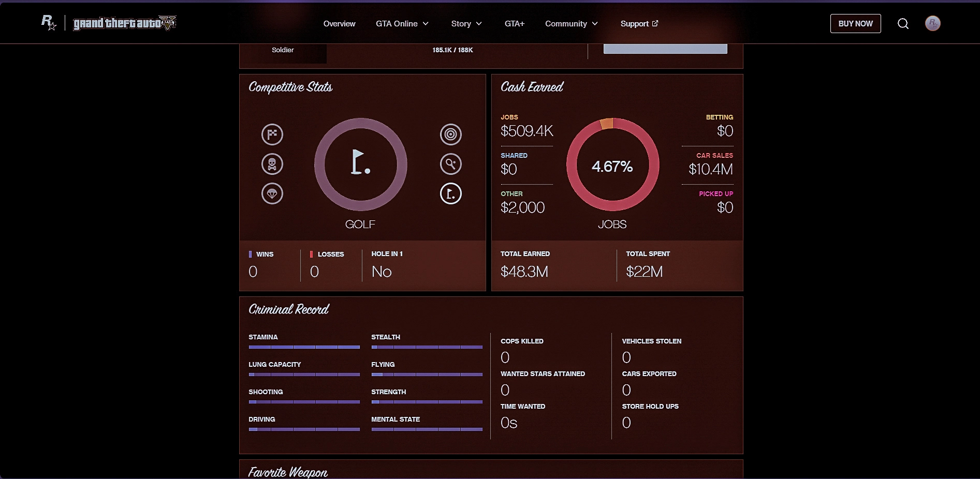Click the WINS label
The width and height of the screenshot is (980, 479).
[x=265, y=255]
